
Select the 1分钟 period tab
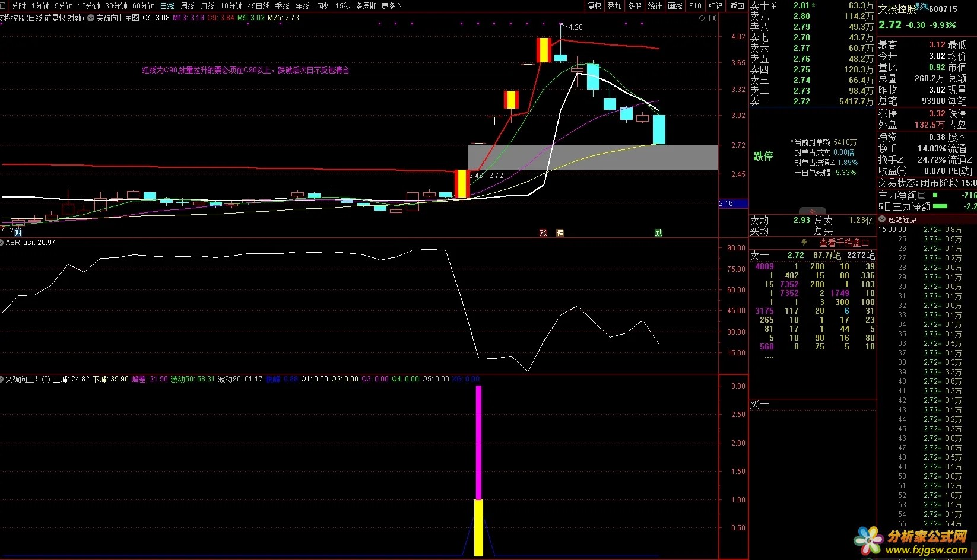tap(40, 6)
